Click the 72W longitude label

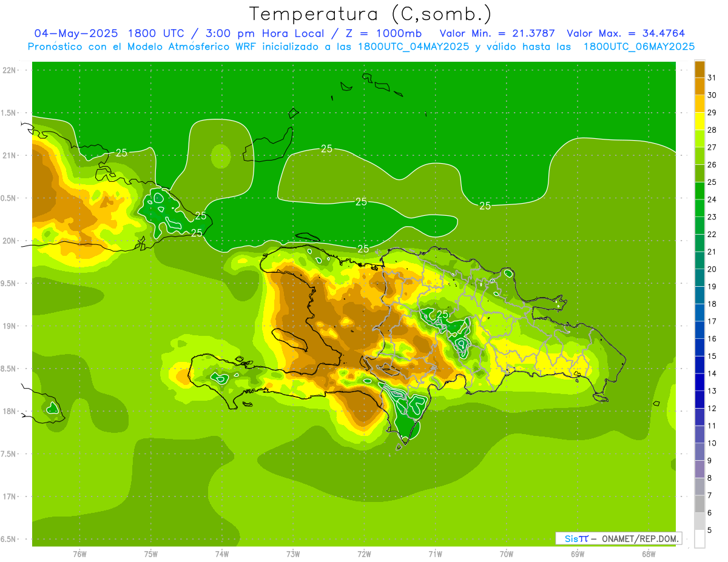pyautogui.click(x=365, y=554)
